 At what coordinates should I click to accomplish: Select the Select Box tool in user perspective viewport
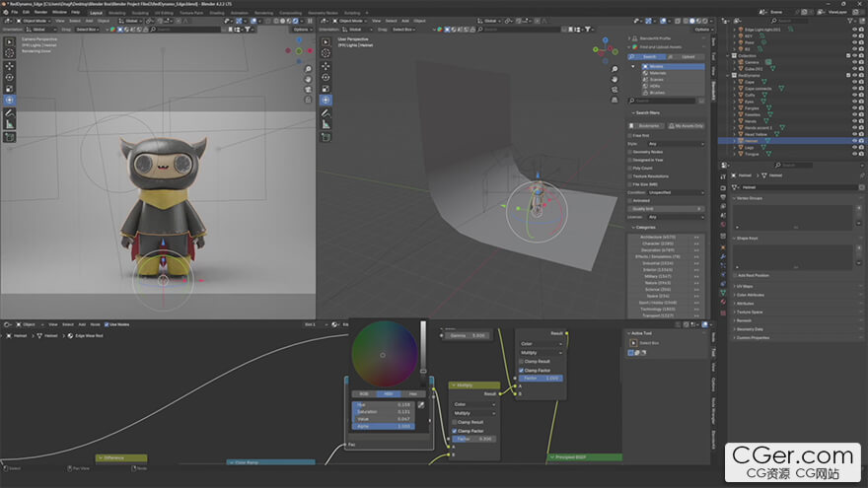[x=326, y=42]
